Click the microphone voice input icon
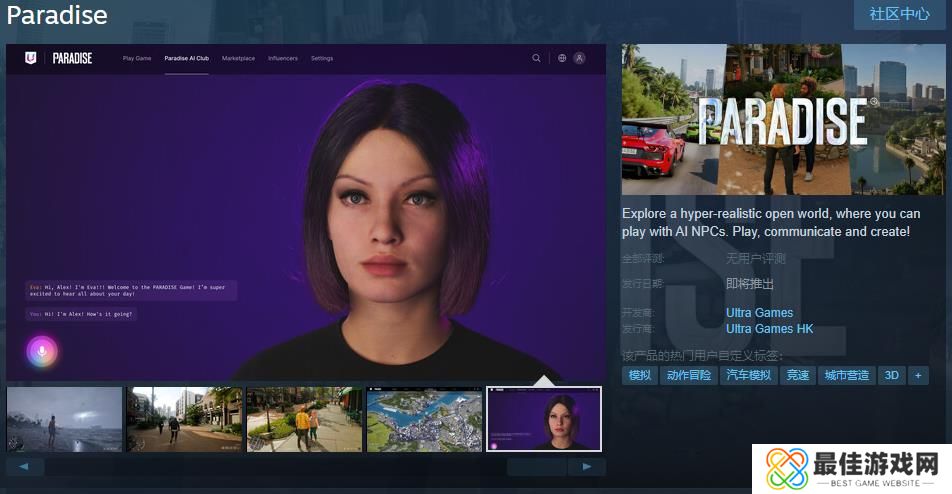This screenshot has width=952, height=494. [42, 350]
